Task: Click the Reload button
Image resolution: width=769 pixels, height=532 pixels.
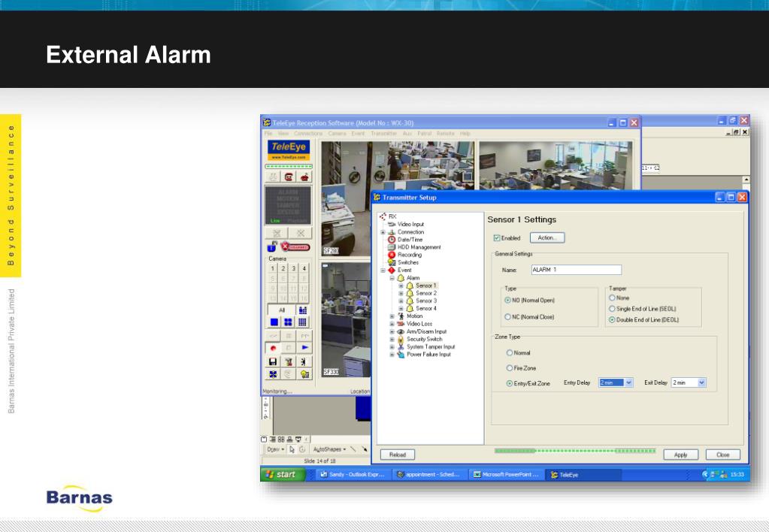Action: (398, 455)
